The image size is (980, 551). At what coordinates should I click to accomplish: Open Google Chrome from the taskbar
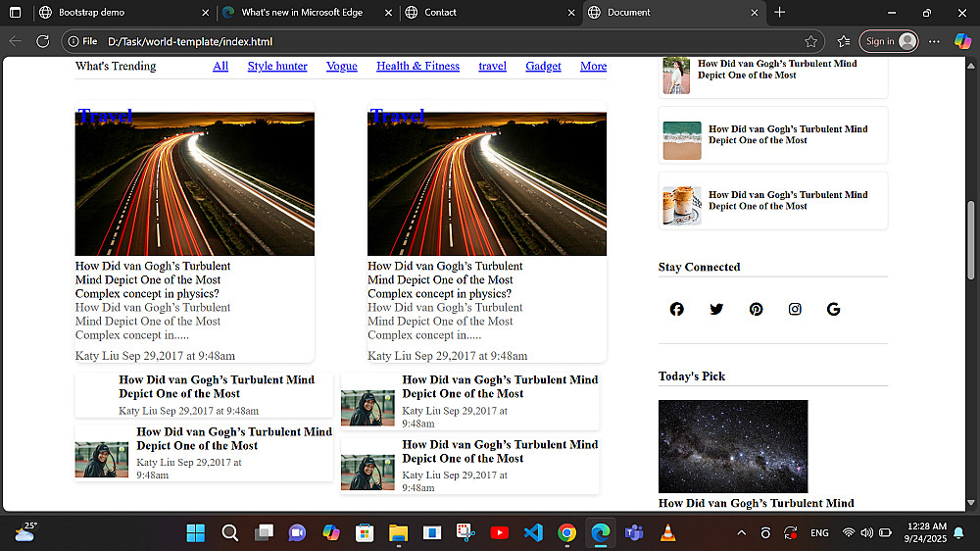[x=566, y=533]
